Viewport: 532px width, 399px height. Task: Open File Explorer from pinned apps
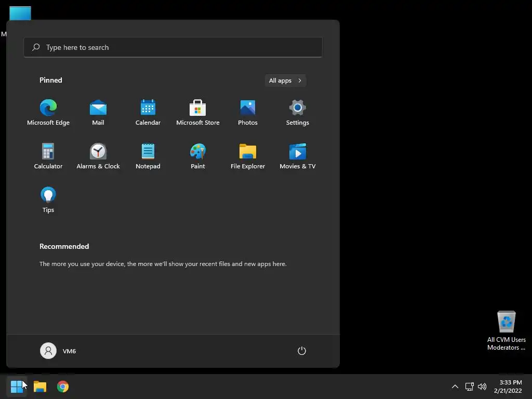pyautogui.click(x=248, y=156)
